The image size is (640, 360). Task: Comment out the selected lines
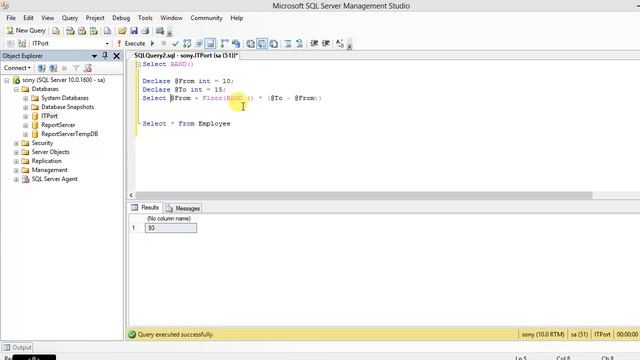(288, 43)
